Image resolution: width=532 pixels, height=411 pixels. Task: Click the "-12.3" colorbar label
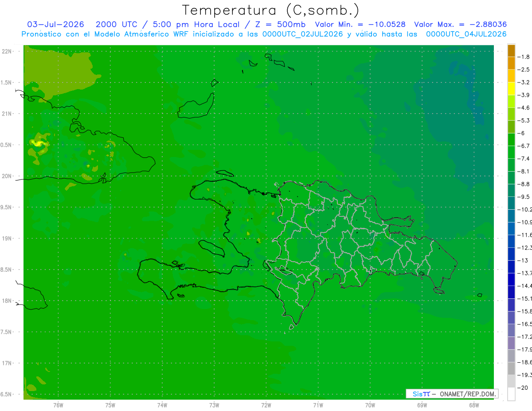(x=525, y=248)
